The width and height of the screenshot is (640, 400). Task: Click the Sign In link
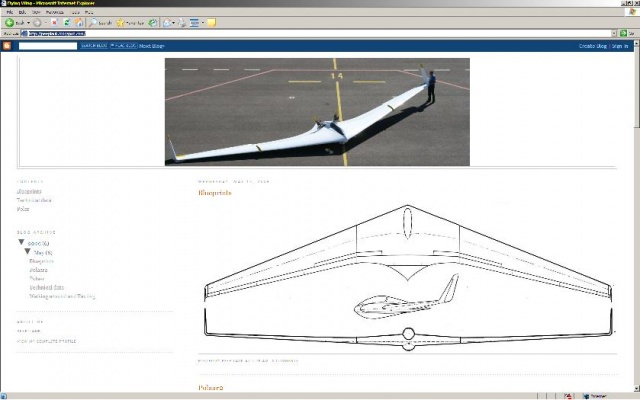(620, 46)
